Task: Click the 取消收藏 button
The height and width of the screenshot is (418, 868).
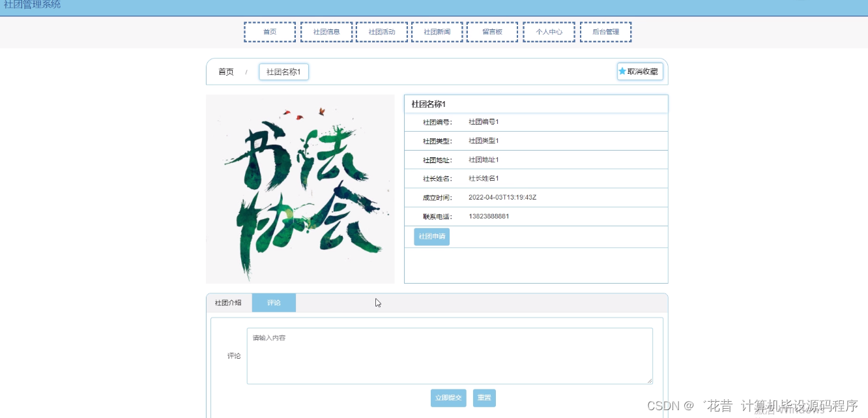Action: 640,72
